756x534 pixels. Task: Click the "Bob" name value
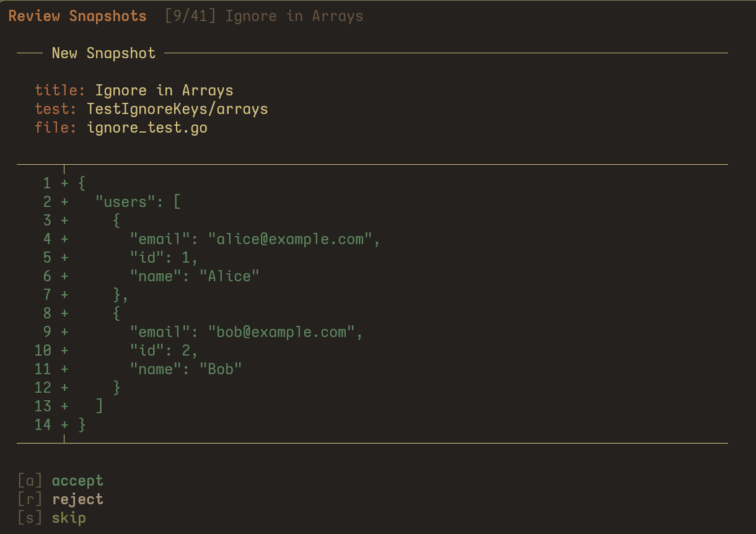point(220,369)
